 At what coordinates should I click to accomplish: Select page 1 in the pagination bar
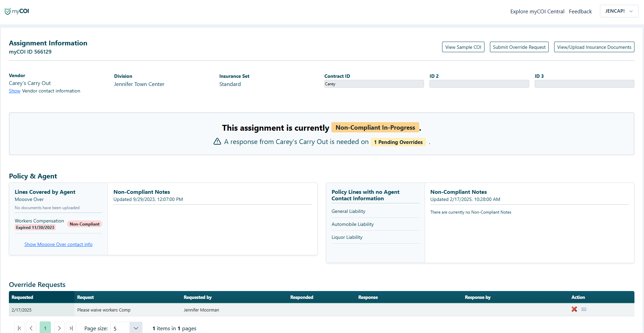45,328
